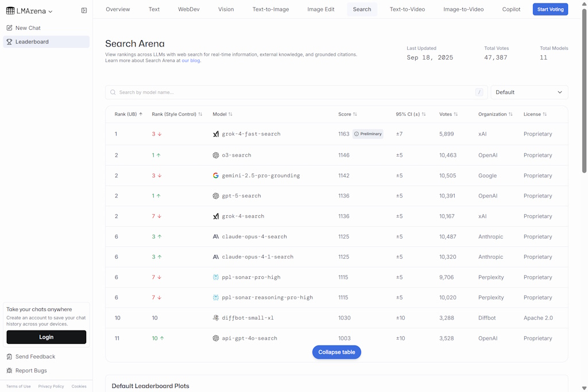The width and height of the screenshot is (588, 392).
Task: Collapse the leaderboard table
Action: [x=336, y=352]
